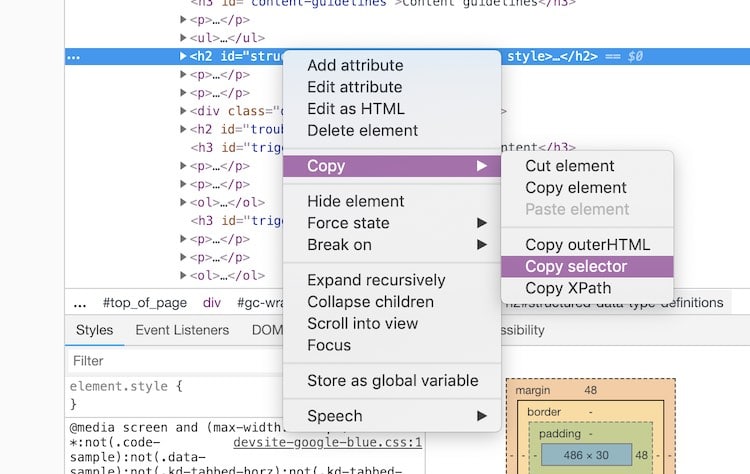The image size is (750, 474).
Task: Click the breadcrumb overflow ellipsis
Action: tap(80, 303)
